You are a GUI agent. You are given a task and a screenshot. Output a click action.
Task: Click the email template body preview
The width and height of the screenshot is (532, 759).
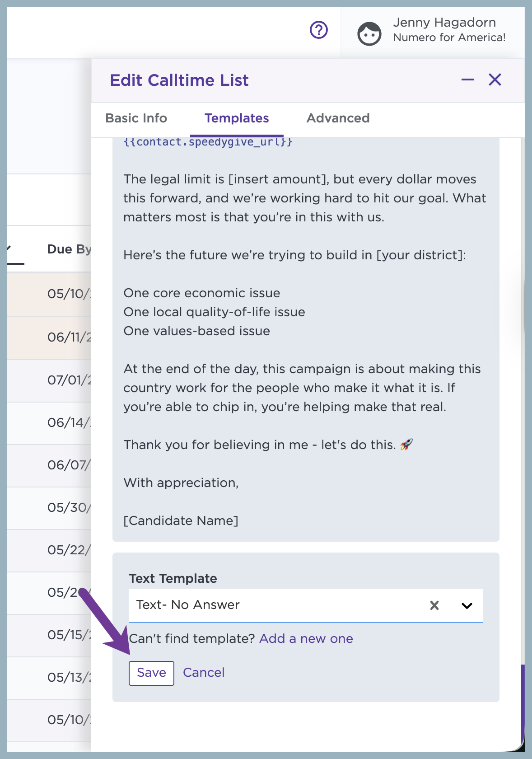click(x=306, y=339)
